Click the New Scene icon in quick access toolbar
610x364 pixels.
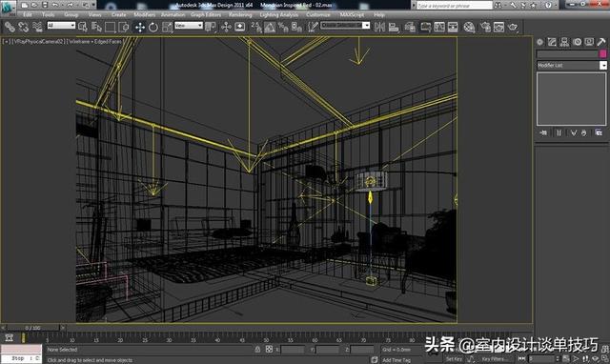[25, 5]
